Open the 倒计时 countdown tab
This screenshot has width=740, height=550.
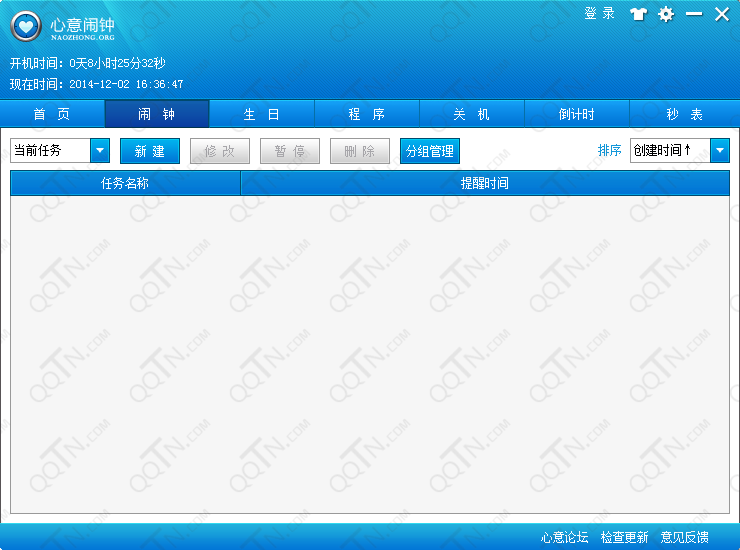coord(577,114)
